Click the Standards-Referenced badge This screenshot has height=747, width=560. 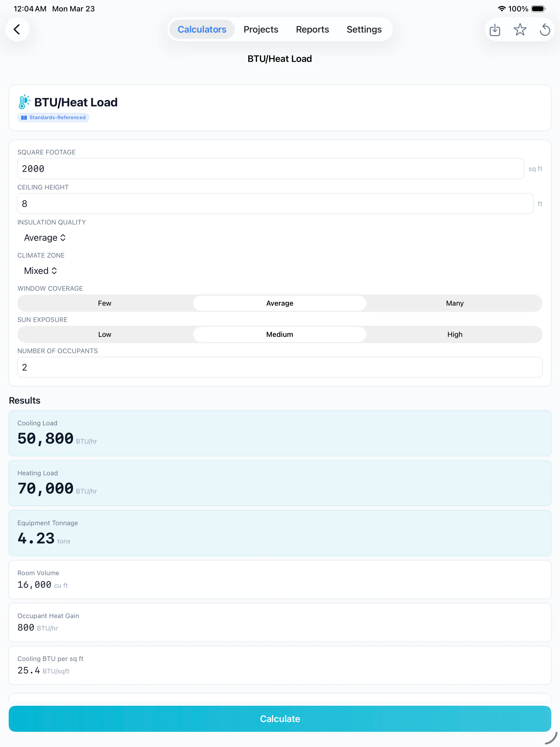pyautogui.click(x=53, y=118)
